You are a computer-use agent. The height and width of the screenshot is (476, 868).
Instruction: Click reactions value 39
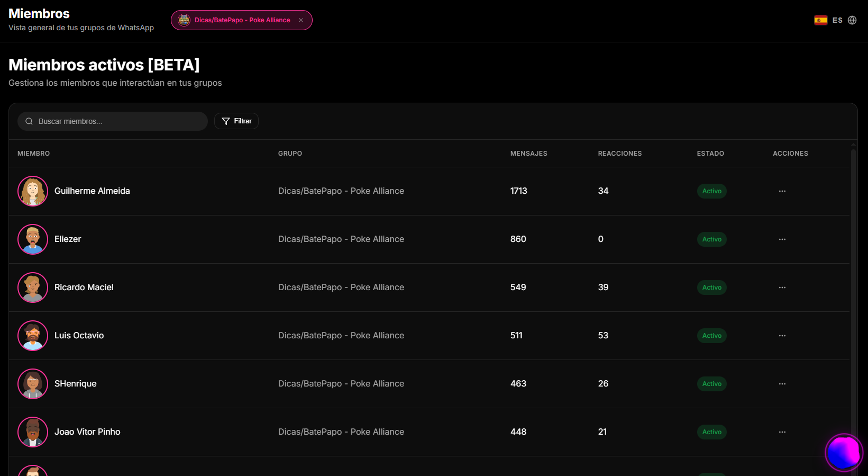coord(604,288)
